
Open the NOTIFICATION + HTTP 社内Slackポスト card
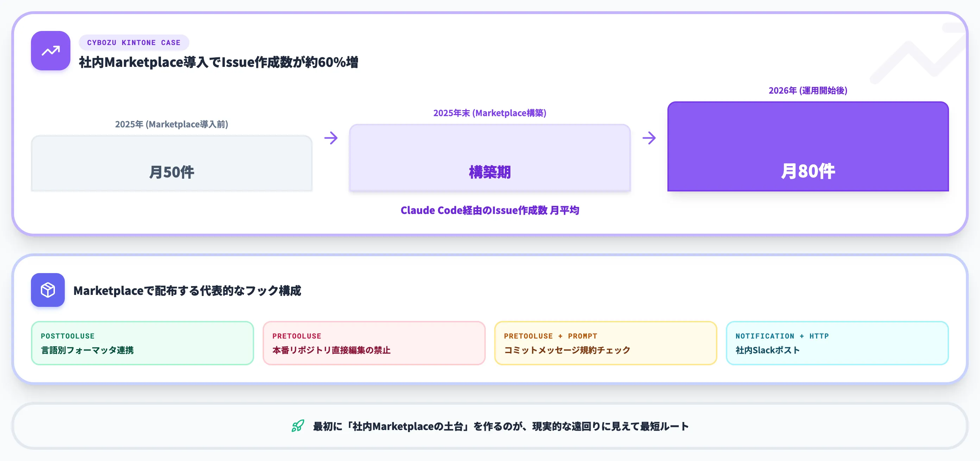[x=837, y=343]
